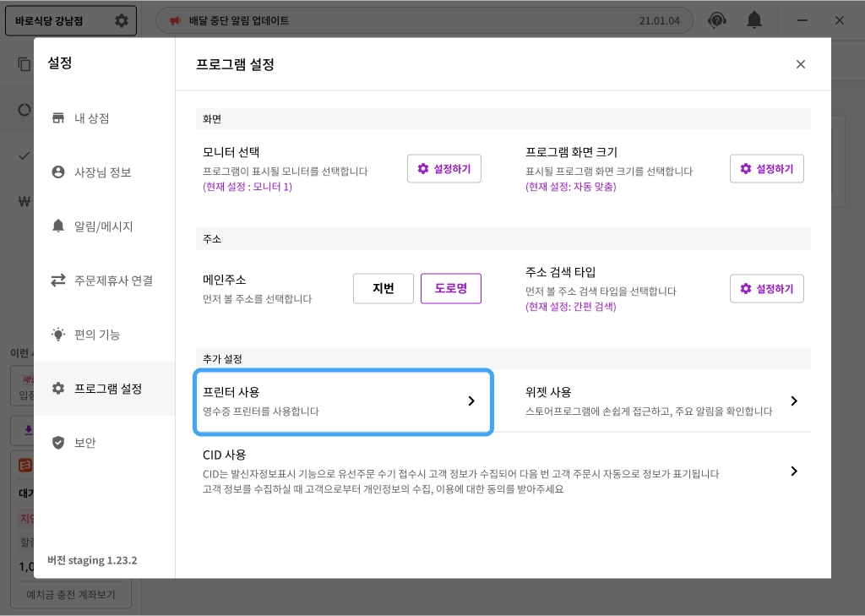This screenshot has width=865, height=616.
Task: Click the person icon beside 사장님 정보
Action: tap(58, 172)
